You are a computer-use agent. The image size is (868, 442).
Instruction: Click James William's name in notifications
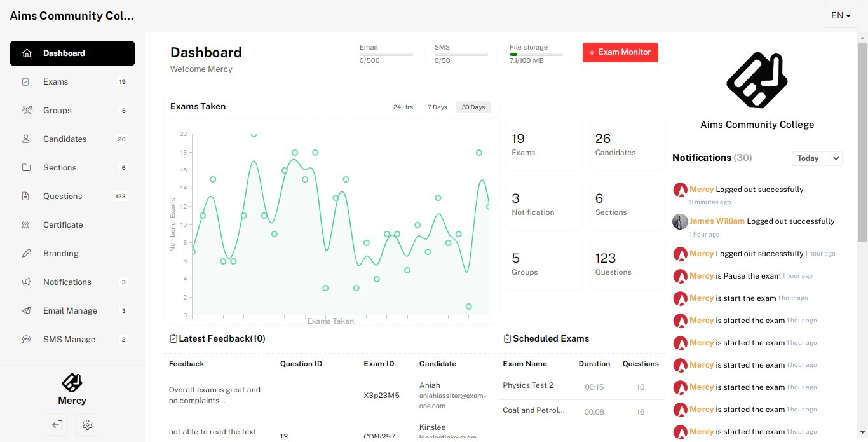tap(717, 221)
